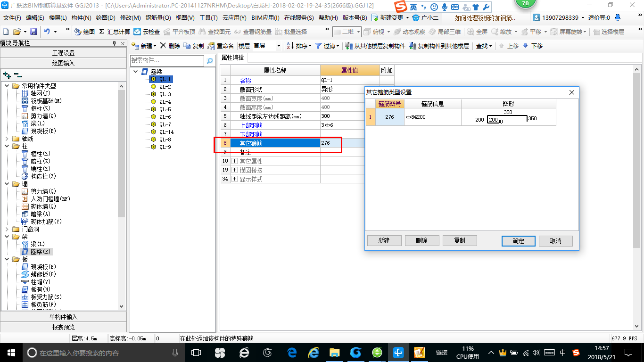Start 云检查 cloud check
The height and width of the screenshot is (362, 644).
(147, 32)
